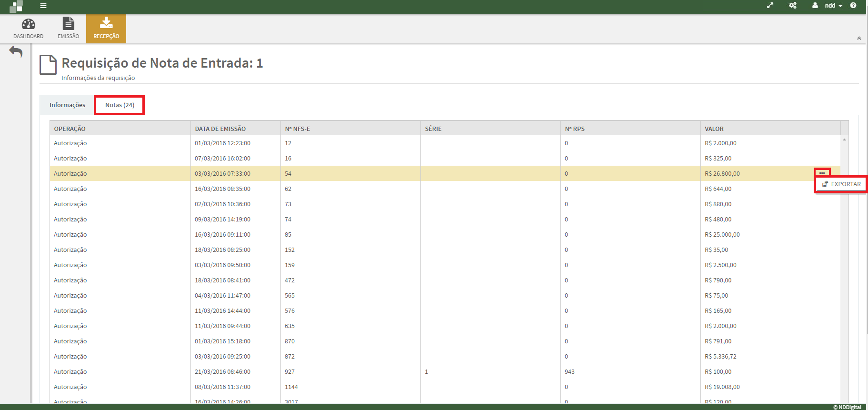Collapse the top toolbar with chevron
This screenshot has height=410, width=868.
(859, 38)
